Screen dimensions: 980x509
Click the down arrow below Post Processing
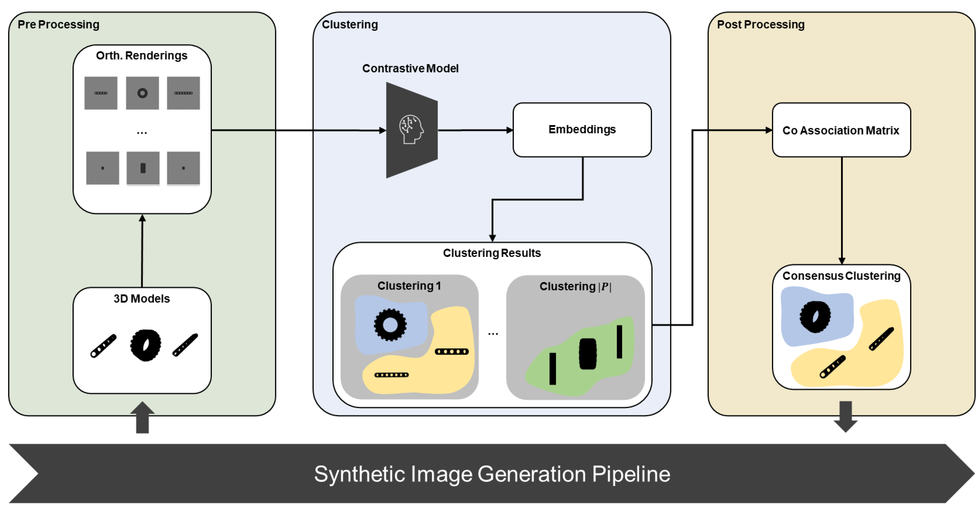click(x=845, y=417)
